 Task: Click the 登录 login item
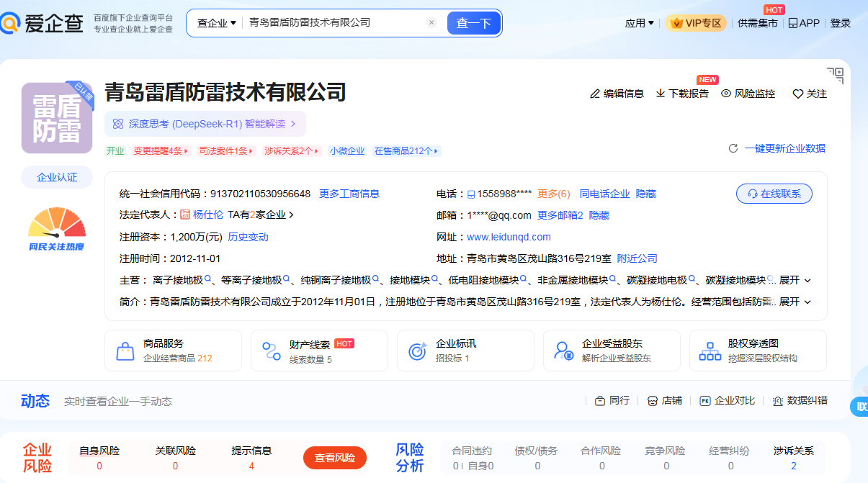coord(841,23)
